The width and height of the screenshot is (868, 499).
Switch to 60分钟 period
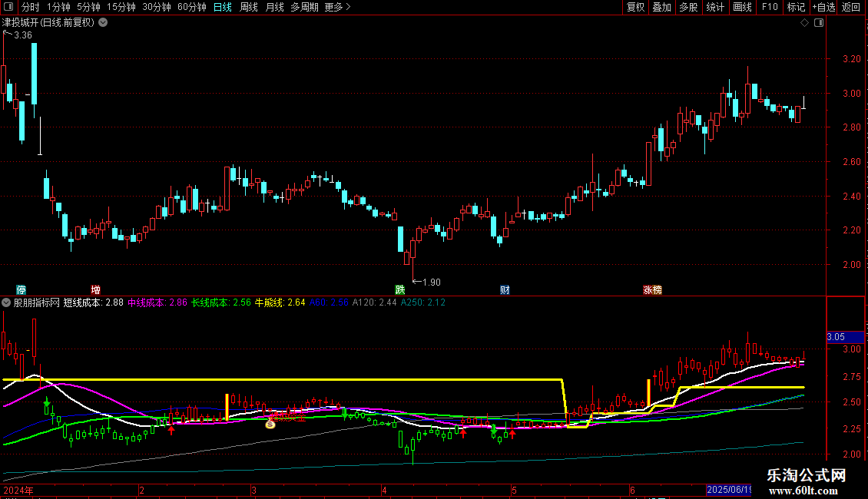191,7
